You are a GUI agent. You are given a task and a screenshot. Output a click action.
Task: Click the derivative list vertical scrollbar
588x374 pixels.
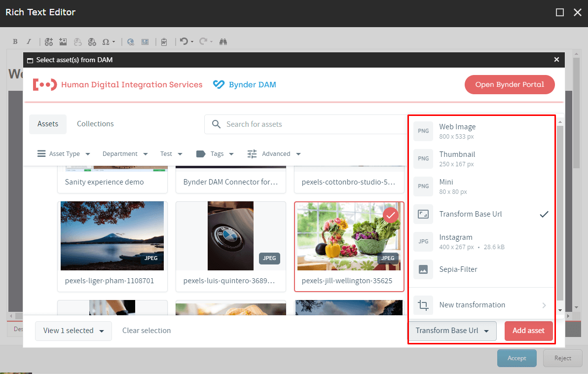tap(559, 212)
